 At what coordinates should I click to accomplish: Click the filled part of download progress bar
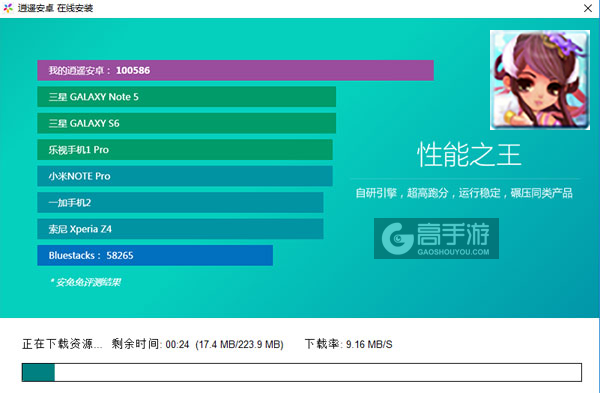38,373
